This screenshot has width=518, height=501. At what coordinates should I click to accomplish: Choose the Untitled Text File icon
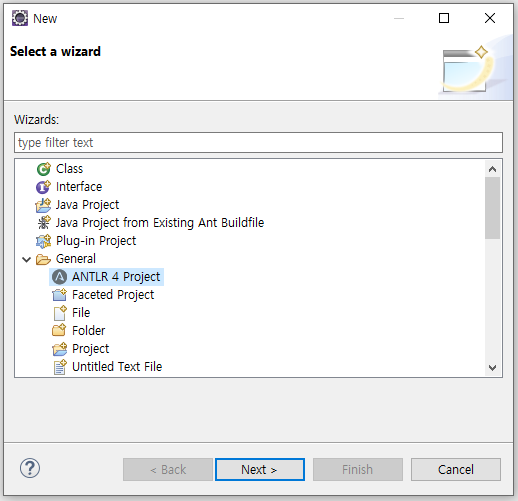(60, 367)
